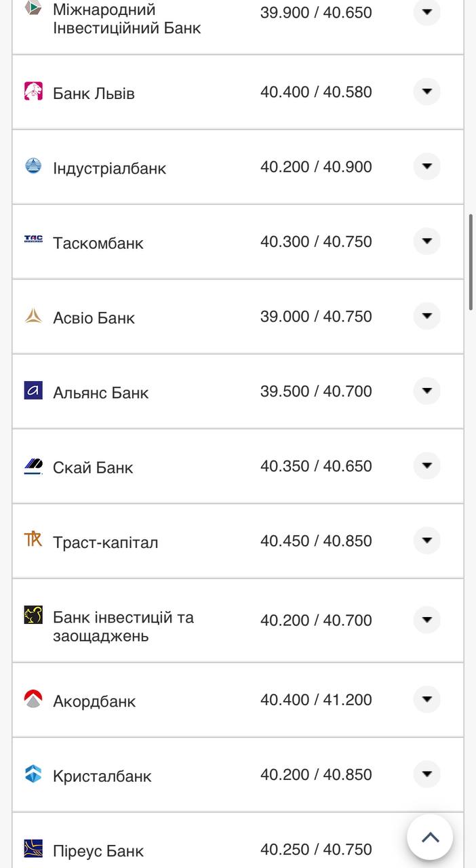476x868 pixels.
Task: Click the scroll-to-top button
Action: (x=431, y=837)
